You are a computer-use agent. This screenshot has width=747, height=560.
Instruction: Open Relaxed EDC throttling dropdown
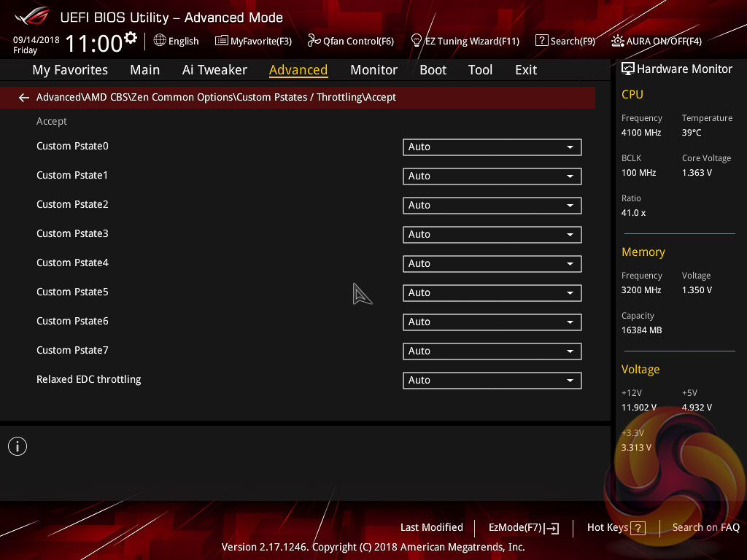492,381
